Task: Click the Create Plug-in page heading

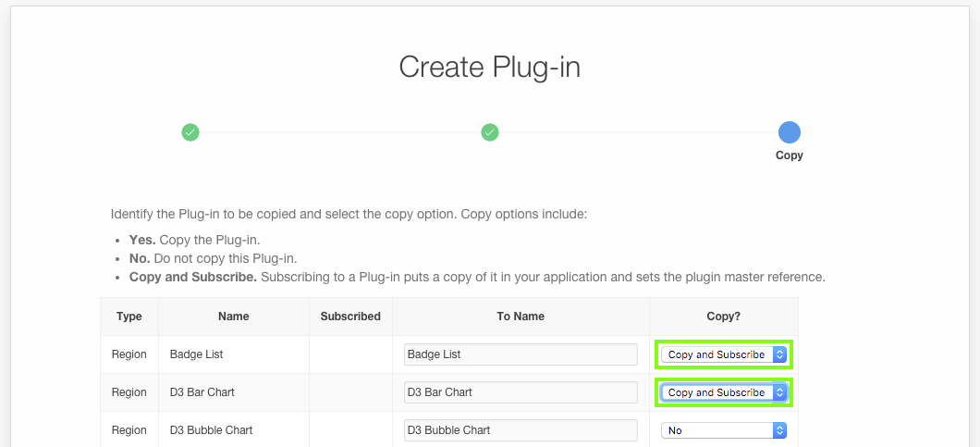Action: click(x=490, y=67)
